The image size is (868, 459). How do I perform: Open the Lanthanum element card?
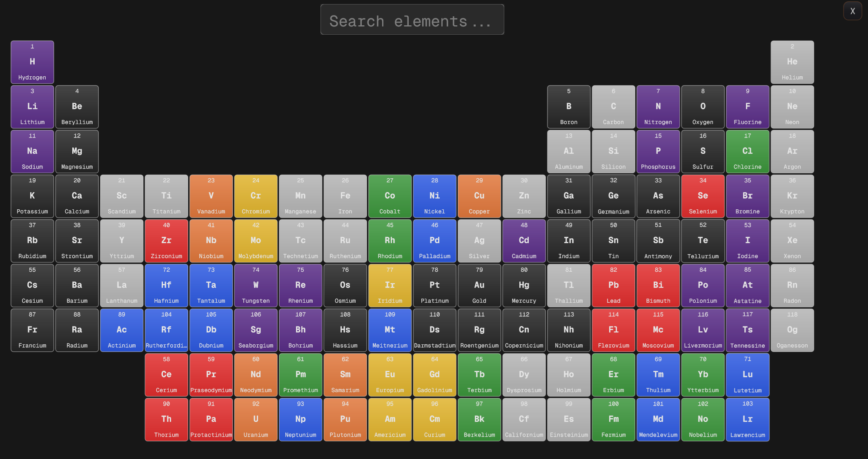[x=122, y=286]
